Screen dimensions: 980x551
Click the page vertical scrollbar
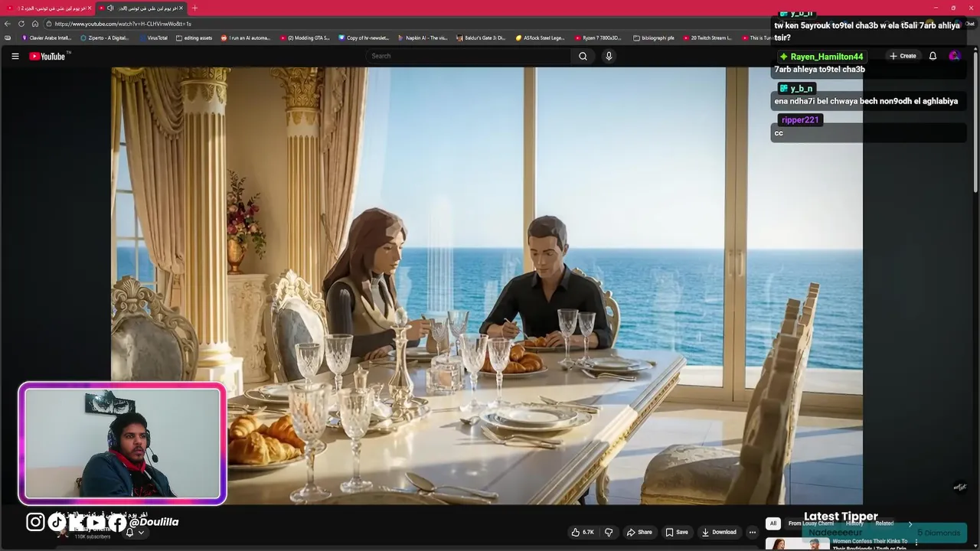point(975,122)
